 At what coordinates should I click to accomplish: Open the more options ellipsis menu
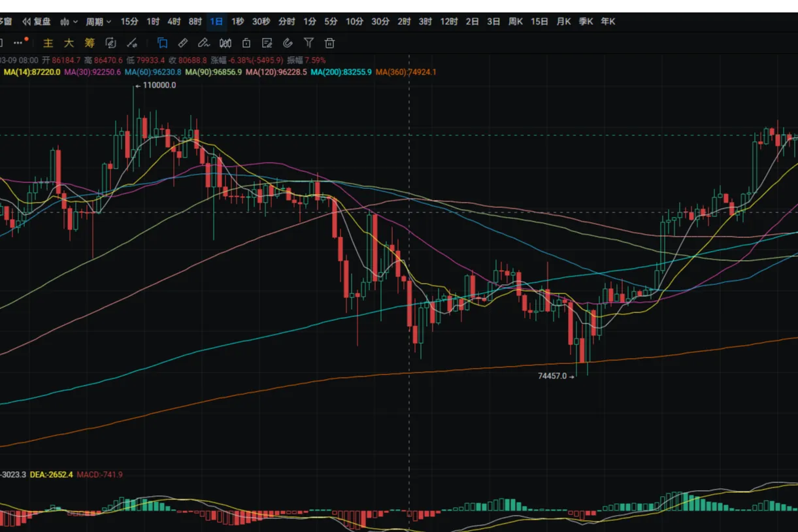point(18,43)
